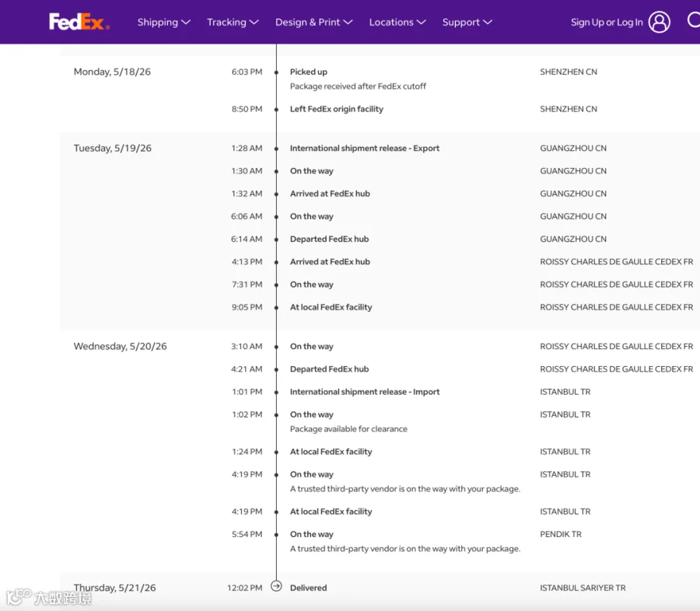Image resolution: width=700 pixels, height=611 pixels.
Task: Open the Support menu
Action: (x=467, y=23)
